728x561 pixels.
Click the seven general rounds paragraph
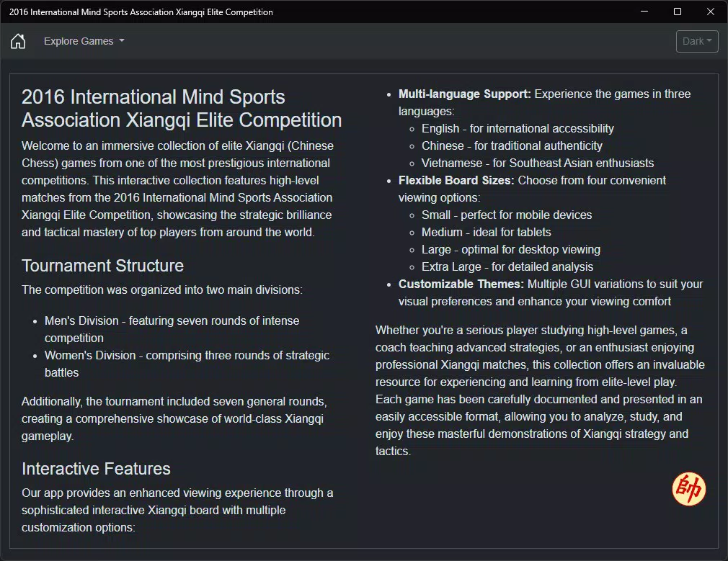174,418
